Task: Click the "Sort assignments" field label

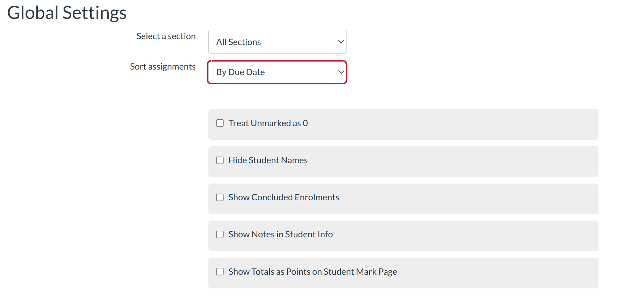Action: click(x=163, y=67)
